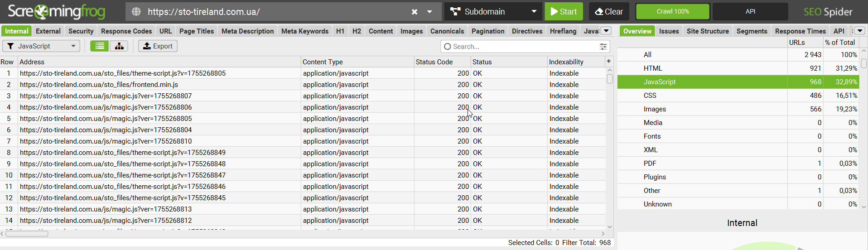The height and width of the screenshot is (250, 868).
Task: Clear URL with the X icon
Action: click(x=414, y=12)
